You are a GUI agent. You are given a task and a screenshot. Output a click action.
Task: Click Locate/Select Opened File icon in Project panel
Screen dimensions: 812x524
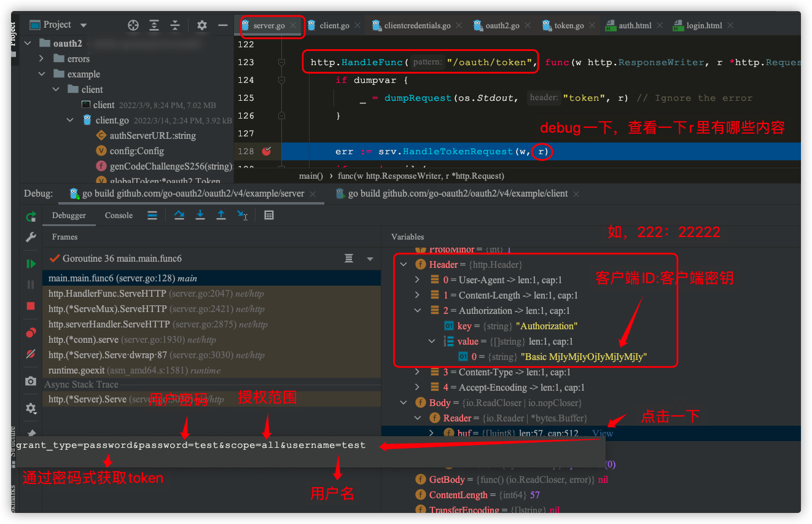point(133,25)
